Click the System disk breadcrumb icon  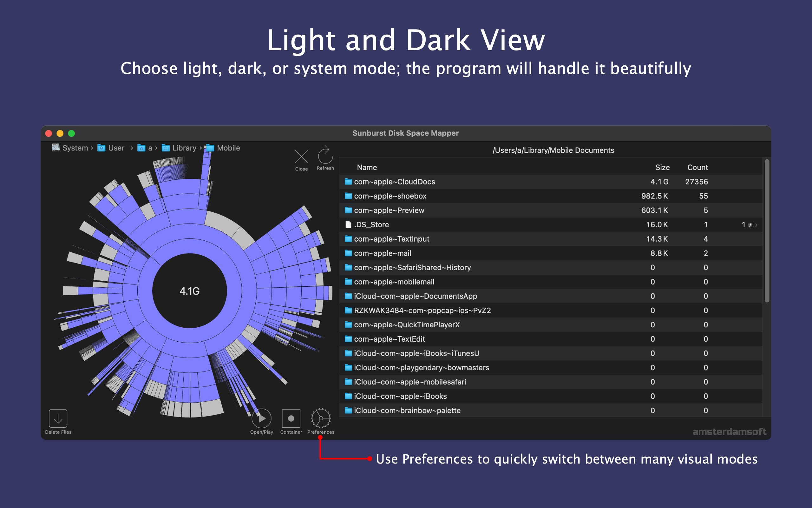point(56,148)
